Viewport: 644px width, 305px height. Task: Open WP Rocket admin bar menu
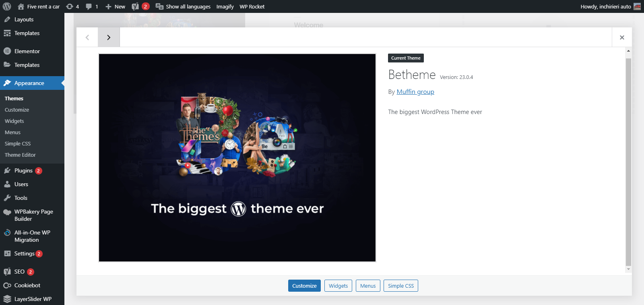[x=252, y=6]
